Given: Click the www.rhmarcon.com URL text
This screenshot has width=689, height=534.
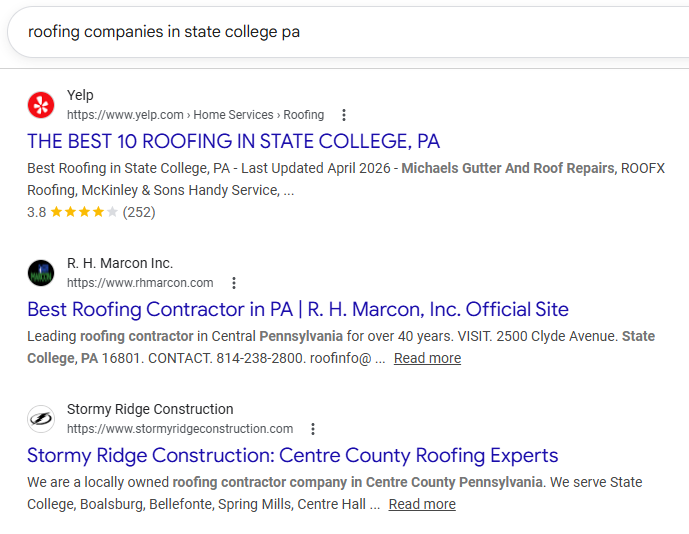Looking at the screenshot, I should (140, 283).
